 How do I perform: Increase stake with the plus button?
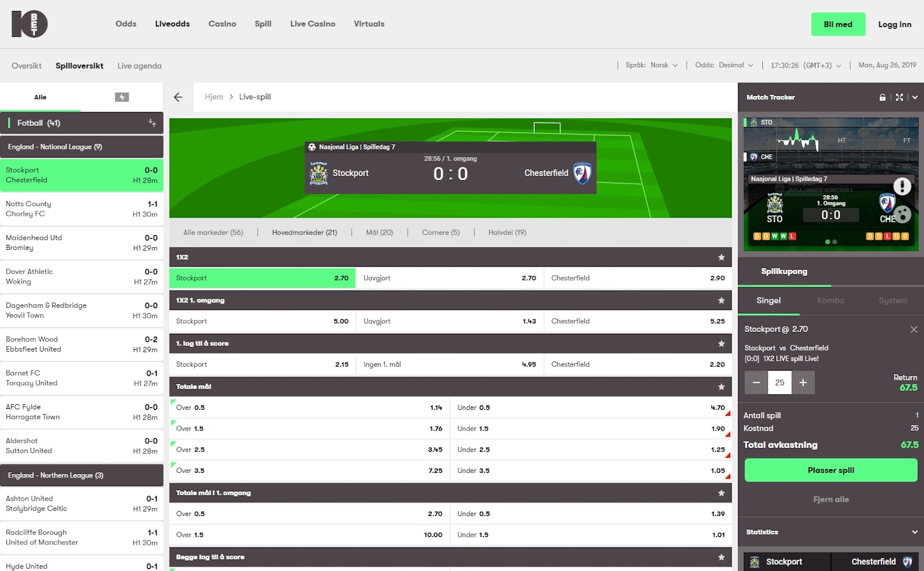tap(803, 383)
